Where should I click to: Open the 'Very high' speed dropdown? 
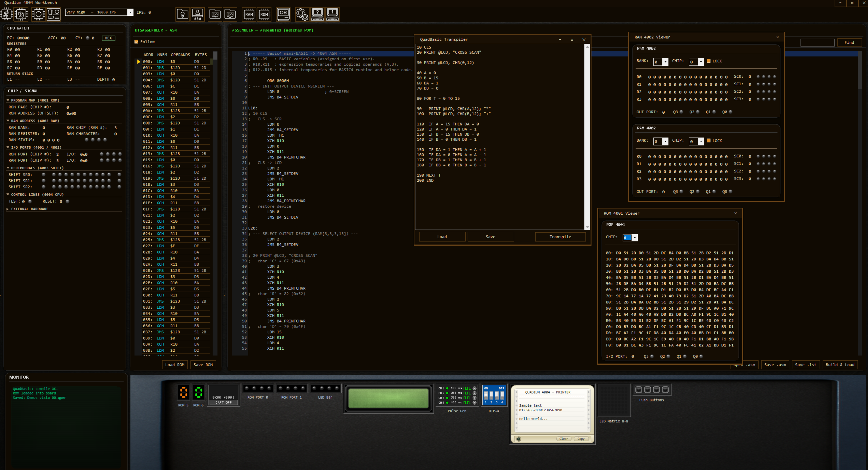click(130, 12)
